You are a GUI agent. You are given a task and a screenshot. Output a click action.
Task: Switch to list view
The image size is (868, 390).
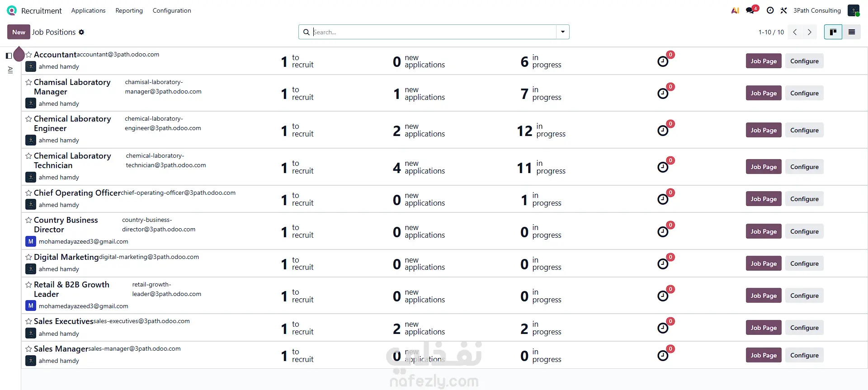coord(852,32)
